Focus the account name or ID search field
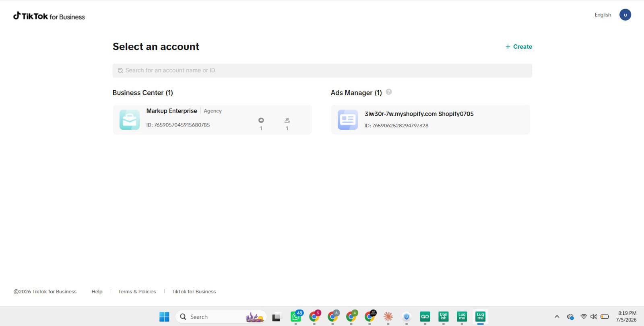644x326 pixels. 322,71
